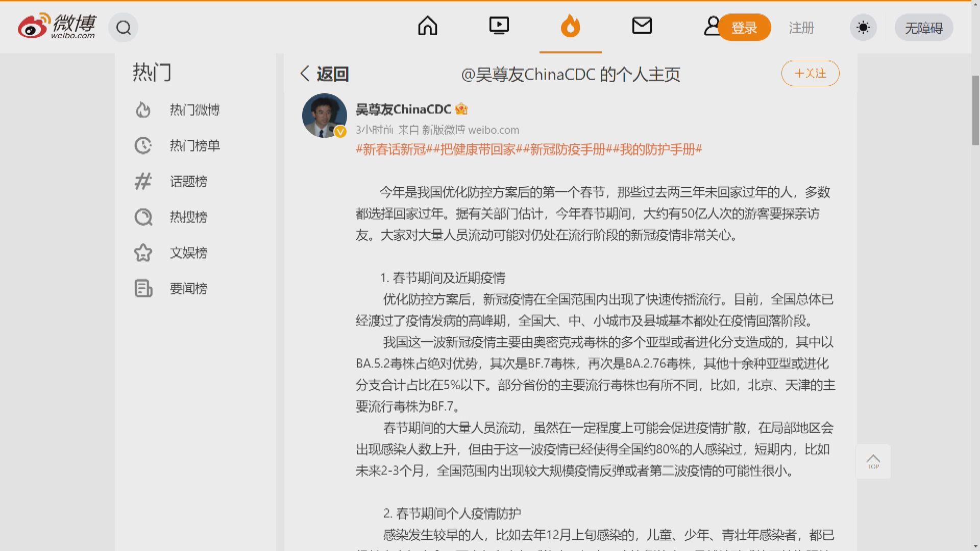
Task: Open messages via envelope icon
Action: [x=642, y=25]
